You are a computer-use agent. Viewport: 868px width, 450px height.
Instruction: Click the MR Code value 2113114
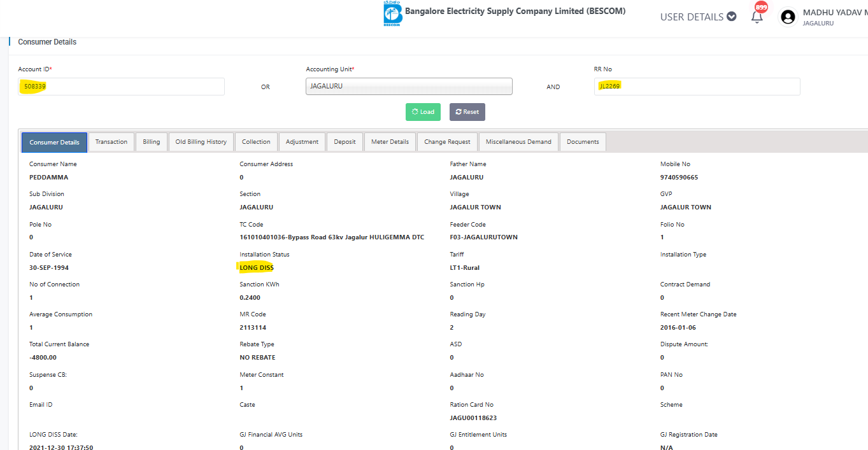(253, 328)
